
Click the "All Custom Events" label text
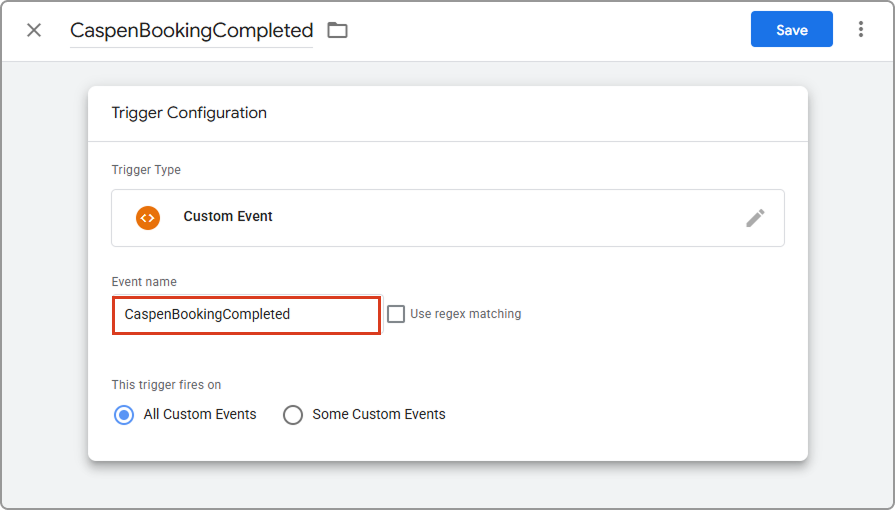tap(200, 414)
